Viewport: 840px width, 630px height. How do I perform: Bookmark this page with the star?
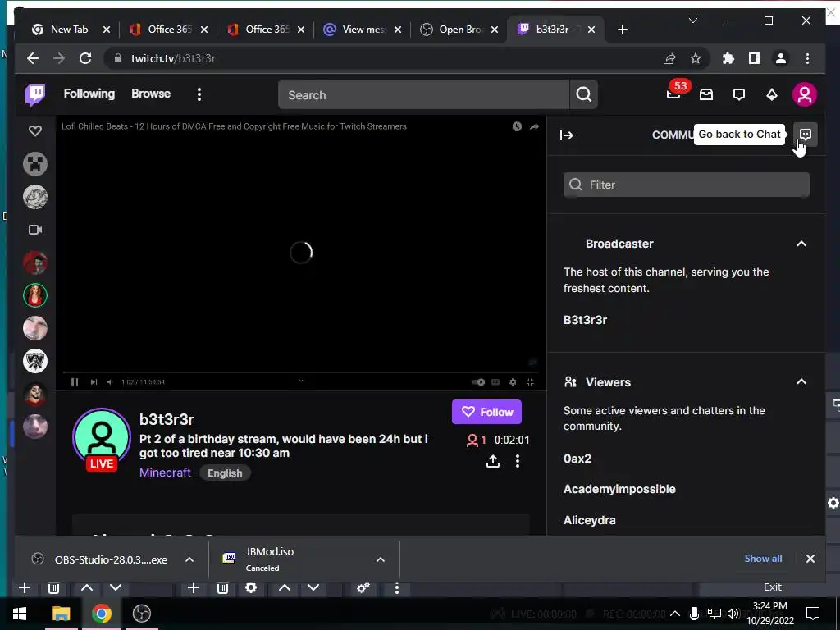(696, 58)
